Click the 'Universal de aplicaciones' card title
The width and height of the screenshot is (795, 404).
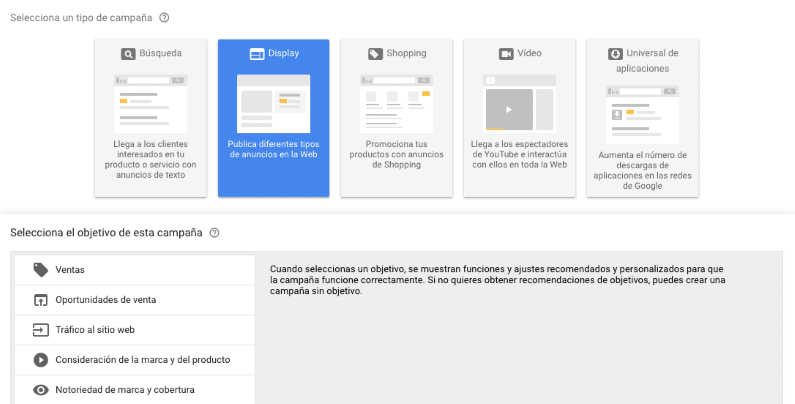pyautogui.click(x=646, y=61)
